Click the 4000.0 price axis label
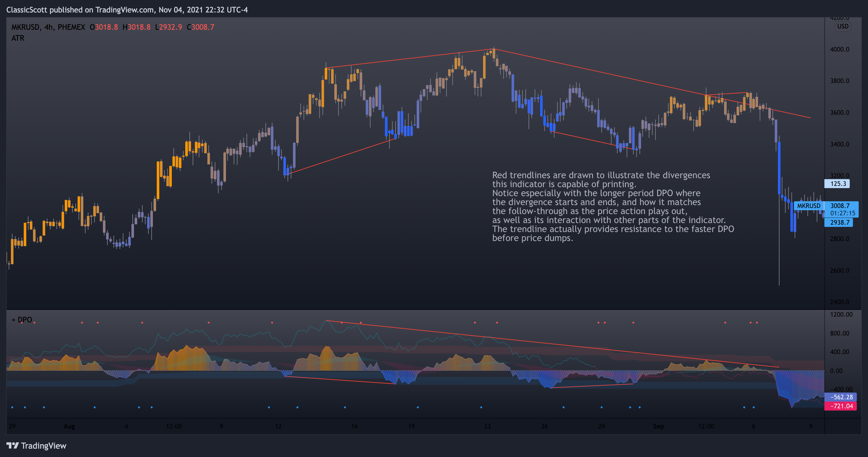 (839, 50)
